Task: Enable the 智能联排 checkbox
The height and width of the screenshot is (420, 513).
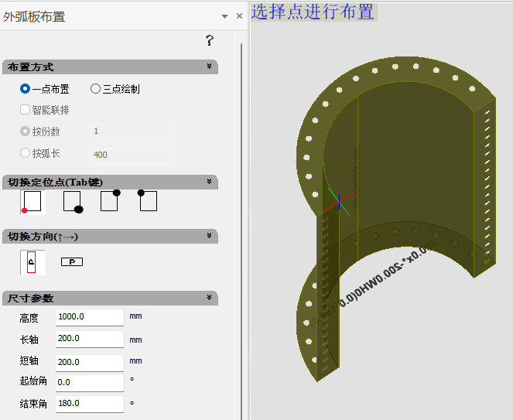Action: pos(26,110)
